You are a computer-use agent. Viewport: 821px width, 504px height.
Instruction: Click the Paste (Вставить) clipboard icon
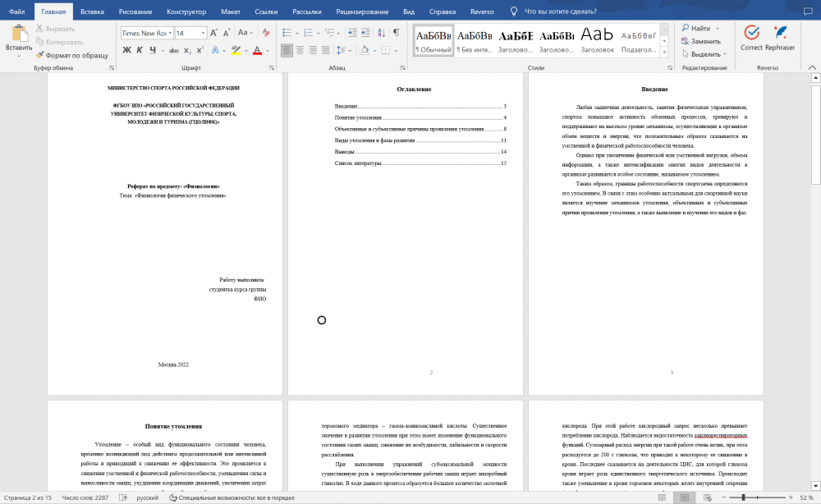[20, 33]
